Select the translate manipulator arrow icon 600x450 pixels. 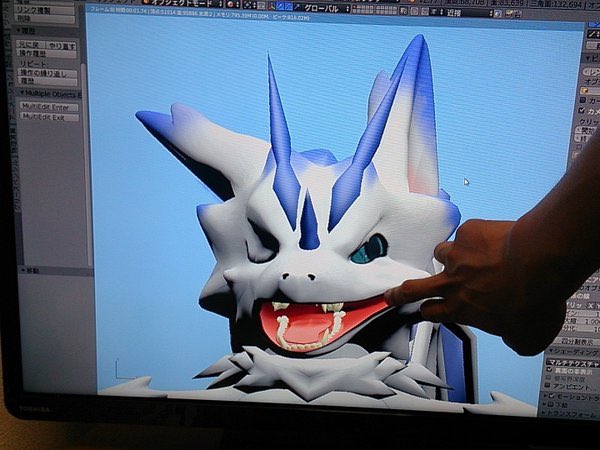[280, 6]
